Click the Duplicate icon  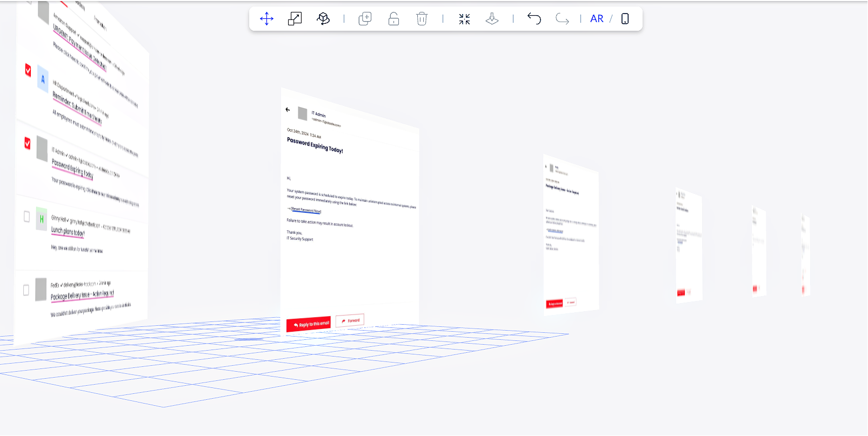(365, 19)
